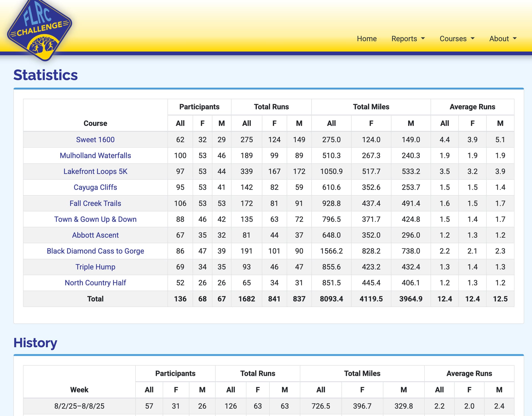Open Black Diamond Cass to Gorge link
This screenshot has width=532, height=416.
(x=95, y=251)
